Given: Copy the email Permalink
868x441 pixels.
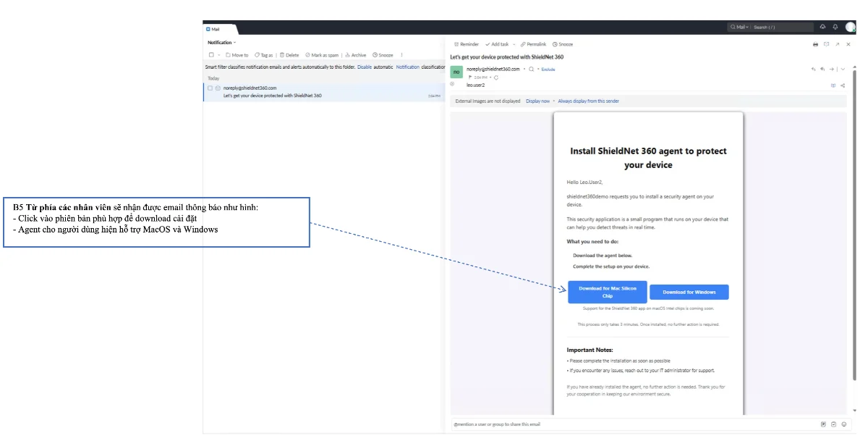Looking at the screenshot, I should 534,44.
